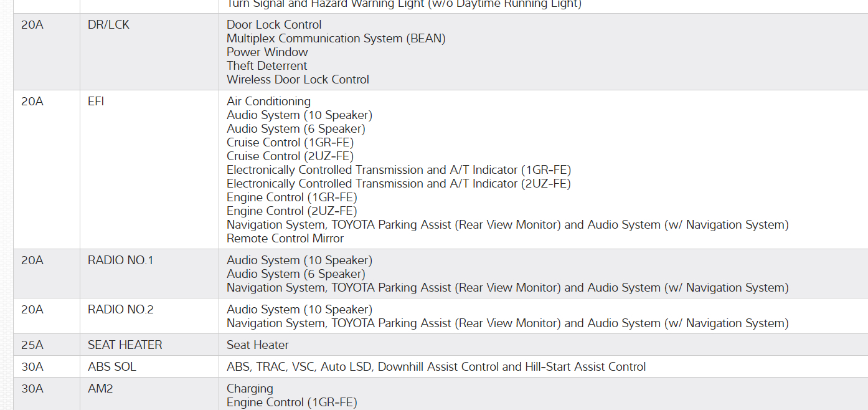Select the 20A value beside DR/LCK
The width and height of the screenshot is (868, 410).
point(32,25)
